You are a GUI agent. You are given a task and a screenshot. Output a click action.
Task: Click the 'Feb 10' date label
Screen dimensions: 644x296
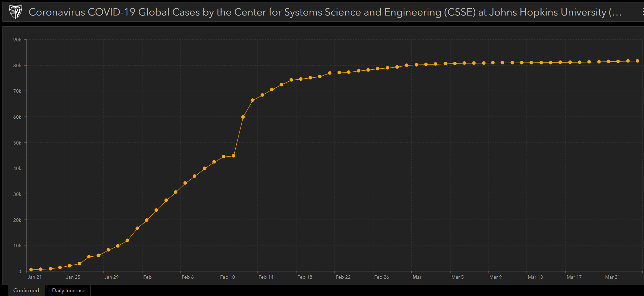[227, 277]
